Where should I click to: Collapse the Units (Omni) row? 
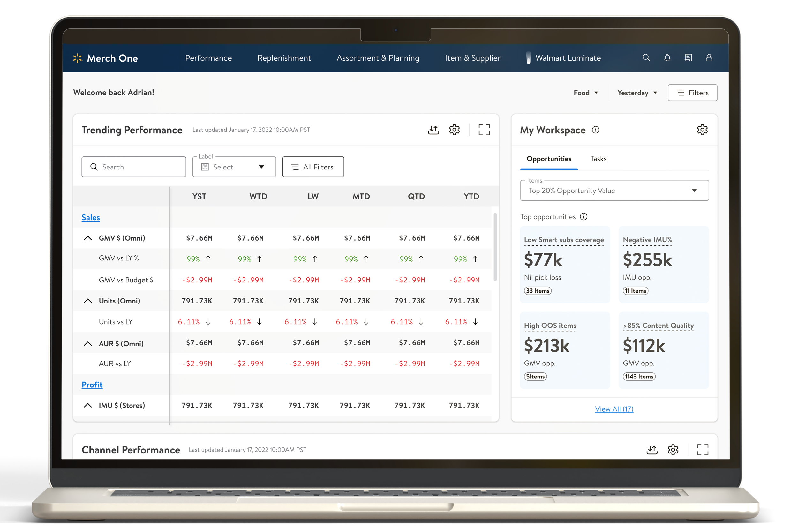[88, 301]
